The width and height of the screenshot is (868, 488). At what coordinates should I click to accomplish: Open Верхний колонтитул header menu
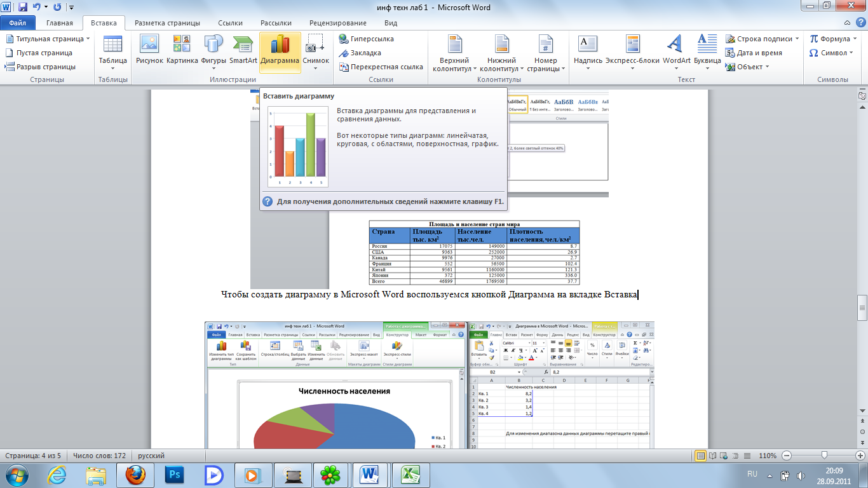454,53
